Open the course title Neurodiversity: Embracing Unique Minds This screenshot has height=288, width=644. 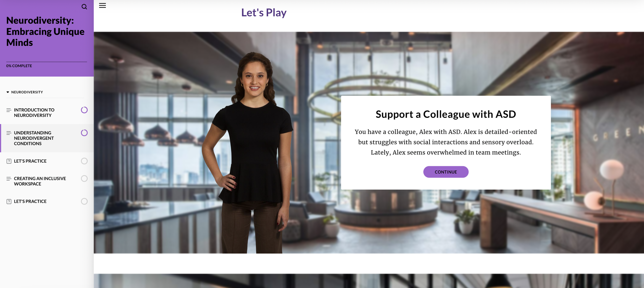pyautogui.click(x=45, y=31)
